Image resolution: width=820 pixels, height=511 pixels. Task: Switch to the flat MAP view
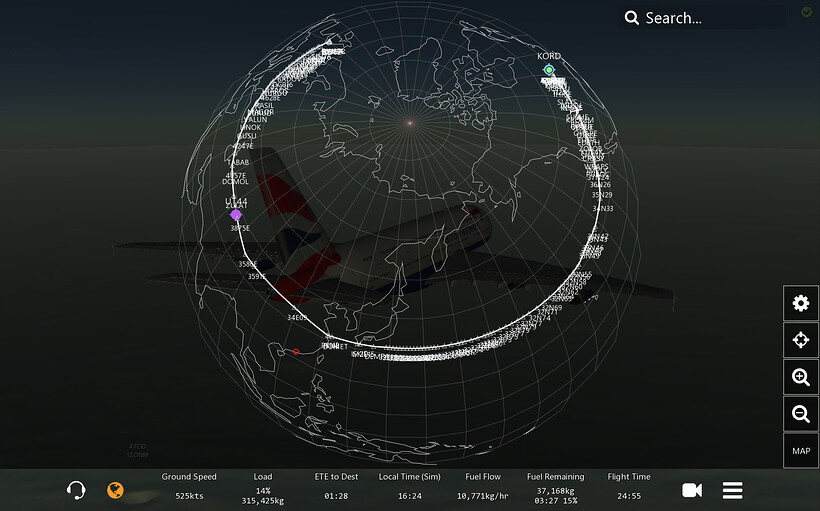pos(801,451)
